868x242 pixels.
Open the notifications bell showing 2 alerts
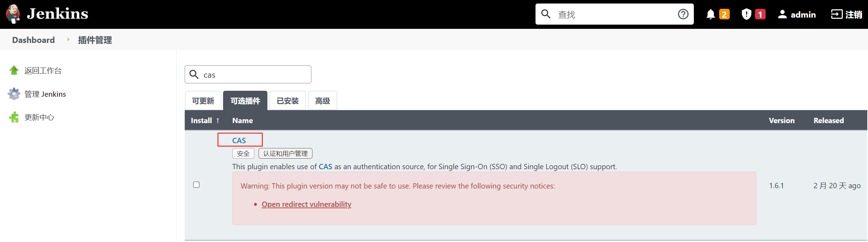click(x=710, y=14)
